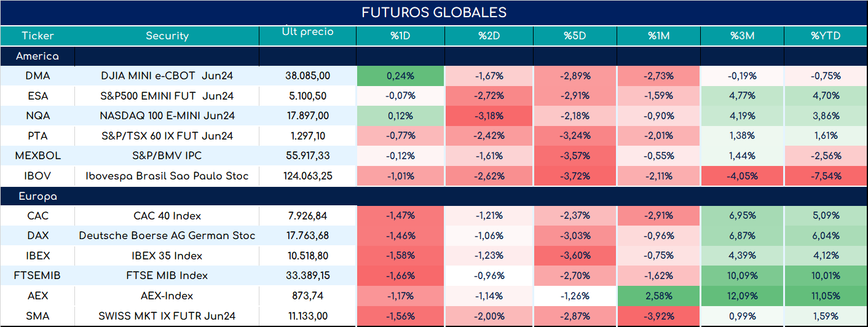The image size is (868, 327).
Task: Click the SMA %1M value -3,92%
Action: click(x=658, y=316)
